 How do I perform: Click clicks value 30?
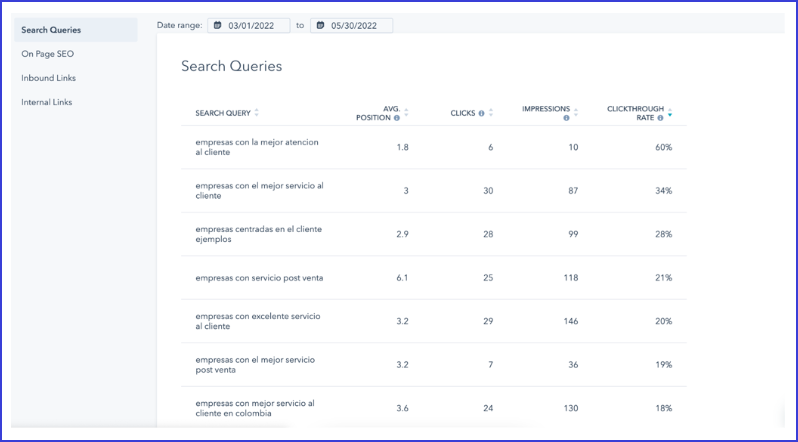[x=488, y=191]
